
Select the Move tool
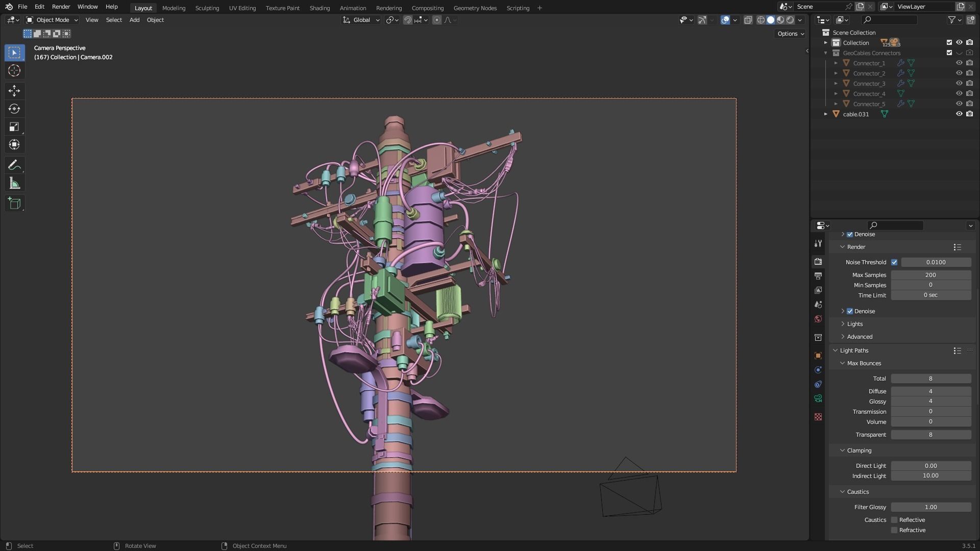[x=14, y=91]
